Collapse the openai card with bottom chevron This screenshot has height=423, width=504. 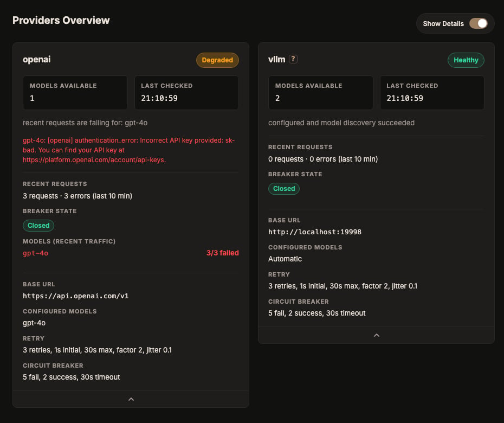(131, 399)
